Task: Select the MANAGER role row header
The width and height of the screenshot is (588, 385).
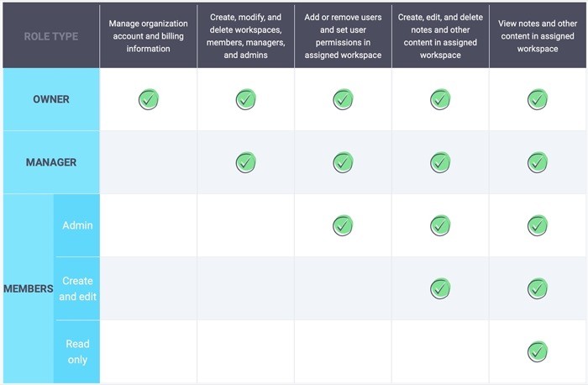Action: (x=50, y=162)
